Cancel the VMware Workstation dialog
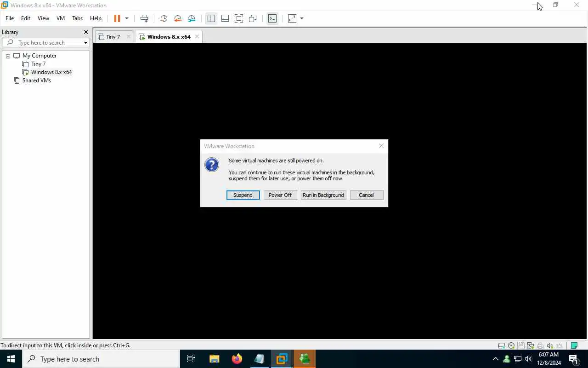Image resolution: width=588 pixels, height=368 pixels. point(366,195)
